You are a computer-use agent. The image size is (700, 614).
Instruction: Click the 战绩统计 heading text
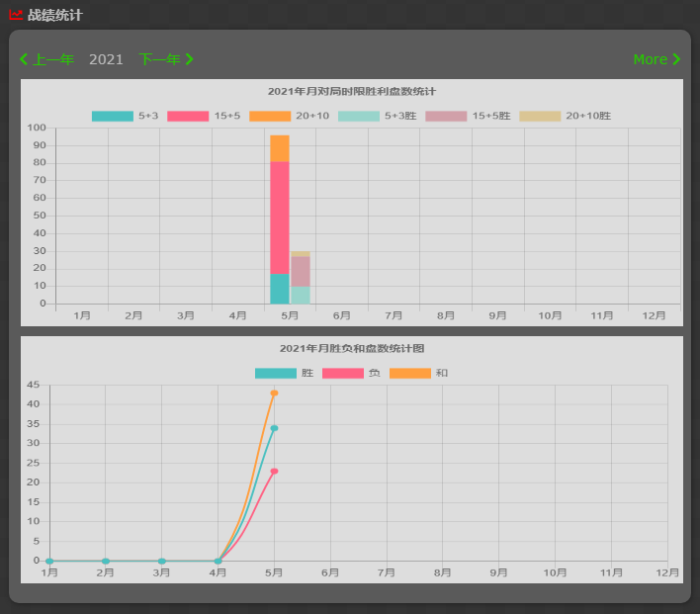pos(55,15)
